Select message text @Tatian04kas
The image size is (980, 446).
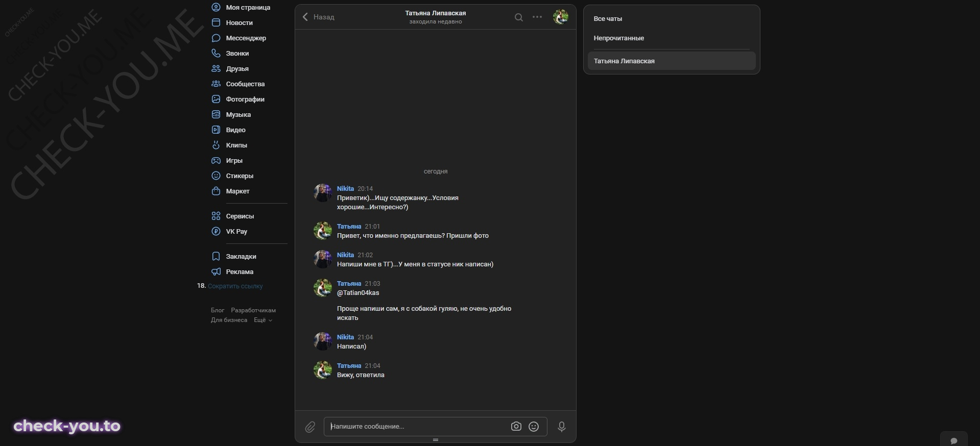tap(358, 293)
